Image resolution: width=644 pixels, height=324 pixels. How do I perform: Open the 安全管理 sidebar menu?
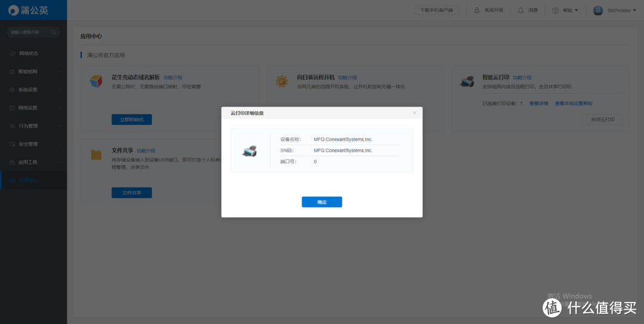pyautogui.click(x=33, y=144)
